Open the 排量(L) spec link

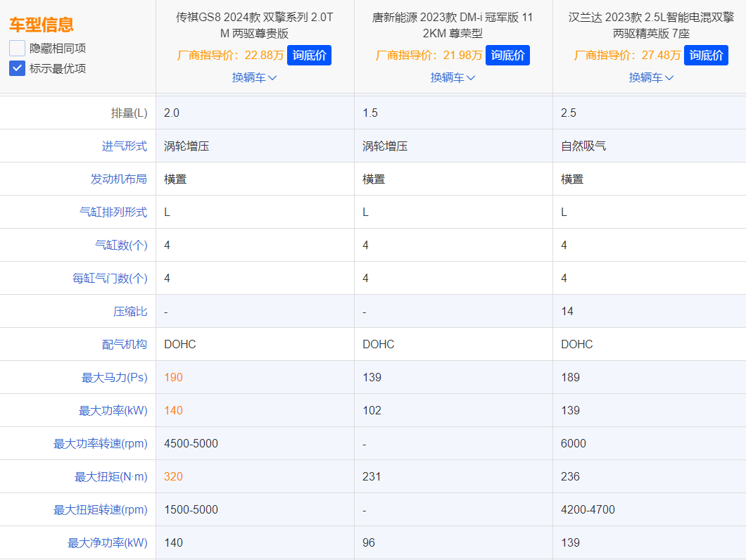tap(129, 112)
